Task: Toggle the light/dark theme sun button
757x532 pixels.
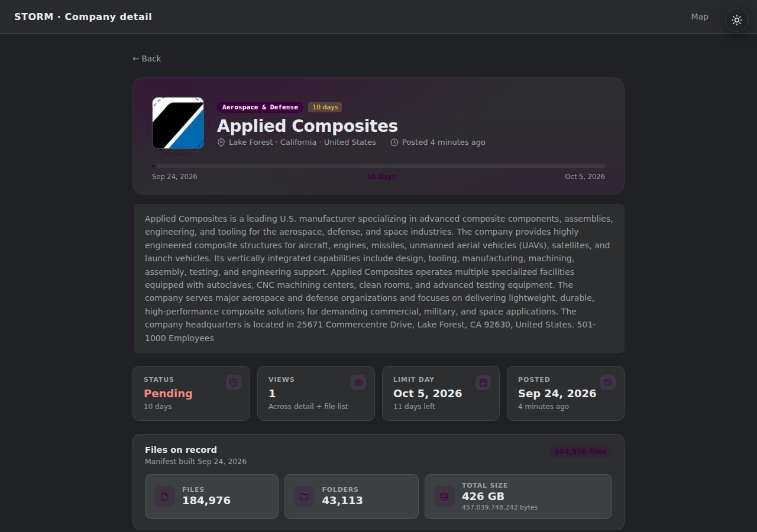Action: point(737,20)
